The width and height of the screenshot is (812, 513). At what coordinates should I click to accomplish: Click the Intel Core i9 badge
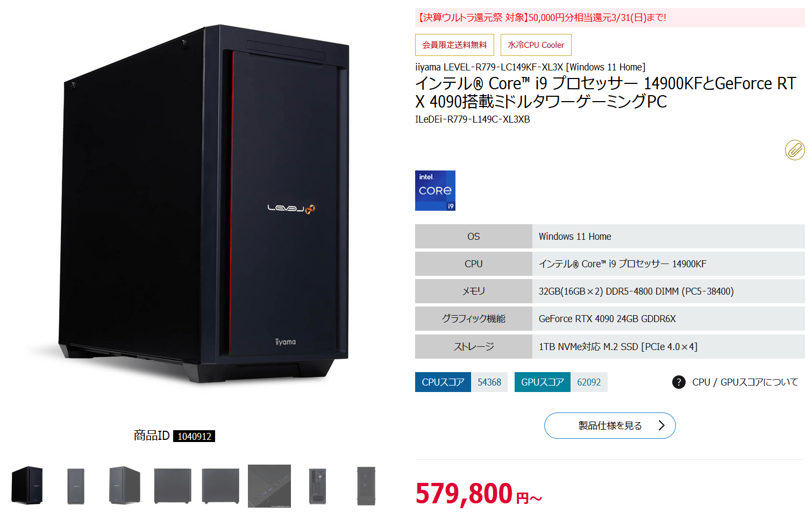coord(435,190)
